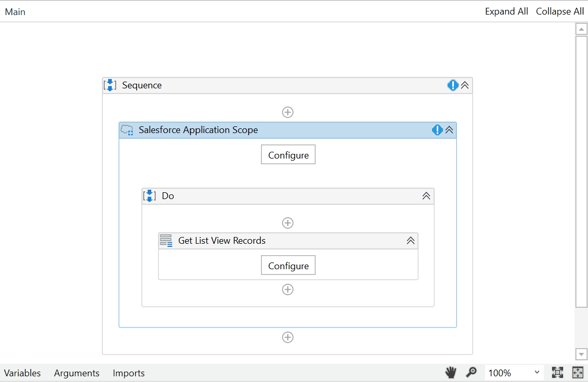Screen dimensions: 588x382
Task: Click Expand All link
Action: 506,11
